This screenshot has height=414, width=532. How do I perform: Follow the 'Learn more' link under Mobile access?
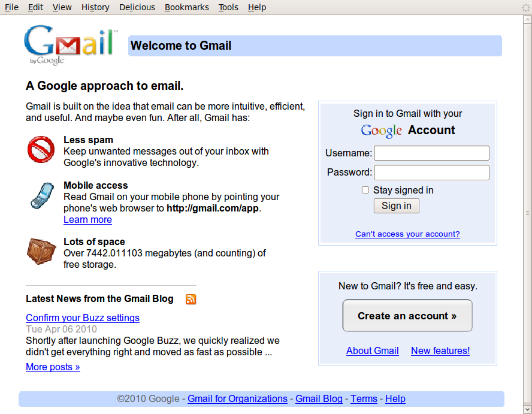pos(87,219)
